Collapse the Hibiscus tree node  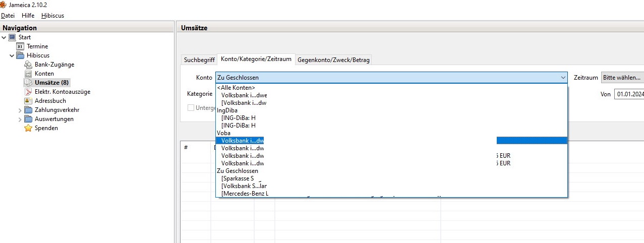(12, 55)
